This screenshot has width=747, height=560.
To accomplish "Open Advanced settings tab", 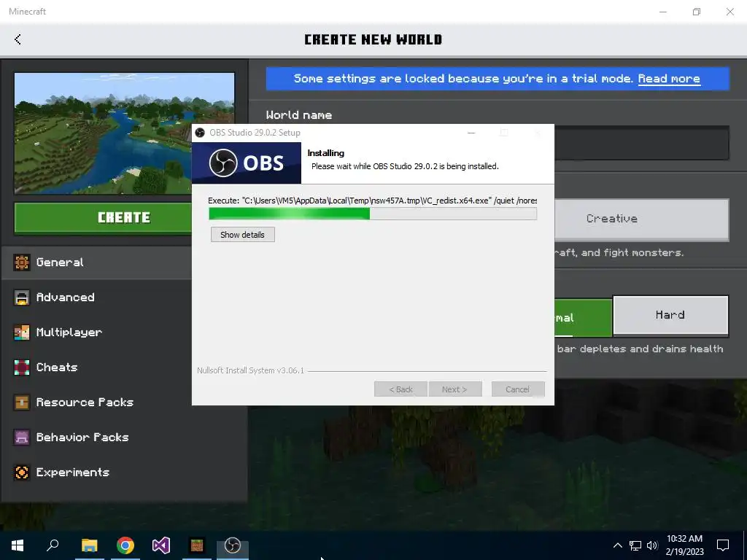I will tap(97, 297).
